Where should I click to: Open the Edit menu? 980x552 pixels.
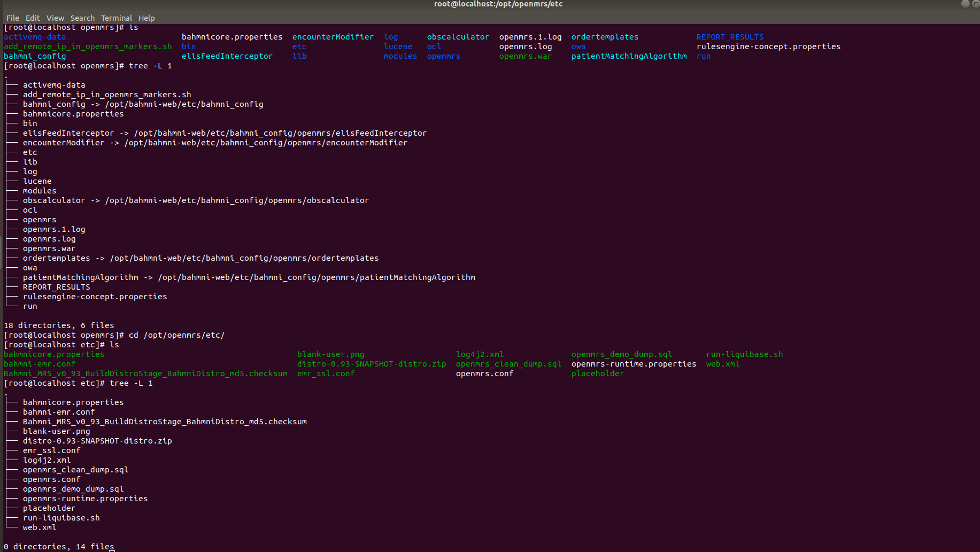click(33, 18)
